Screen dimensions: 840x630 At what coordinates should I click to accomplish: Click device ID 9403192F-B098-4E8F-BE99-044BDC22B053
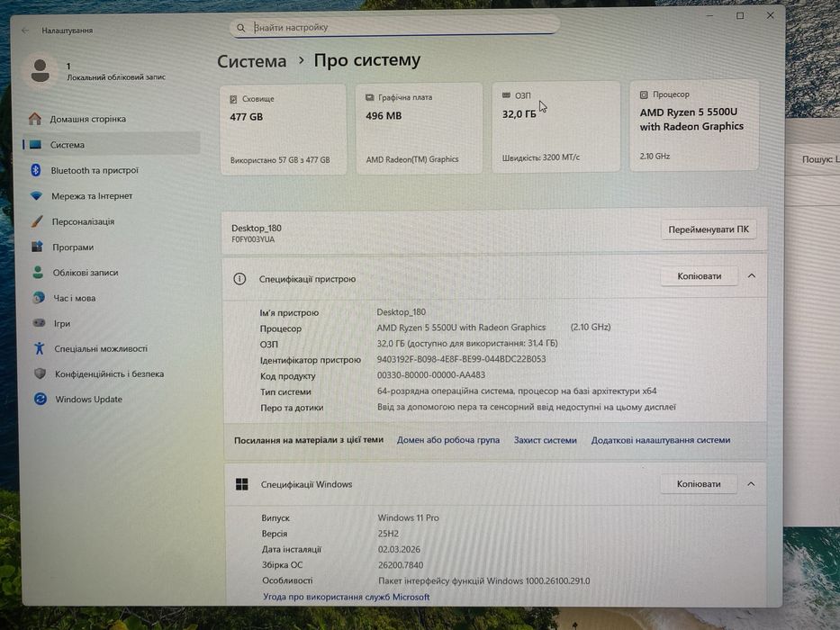click(461, 359)
